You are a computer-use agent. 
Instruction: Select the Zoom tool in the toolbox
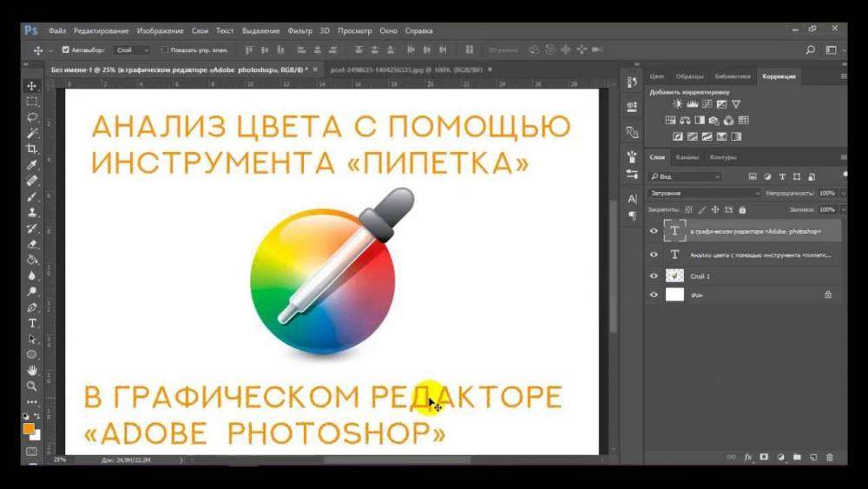(x=31, y=386)
